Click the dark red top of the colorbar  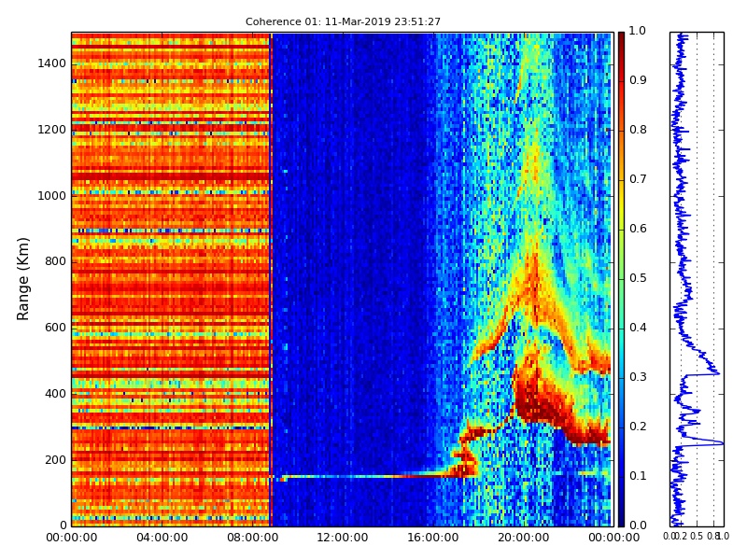click(621, 40)
